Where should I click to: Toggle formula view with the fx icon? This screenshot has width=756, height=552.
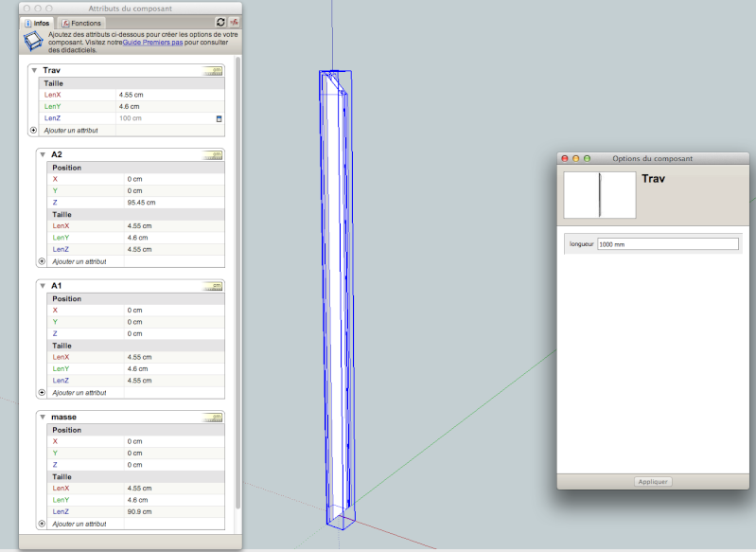[x=234, y=22]
